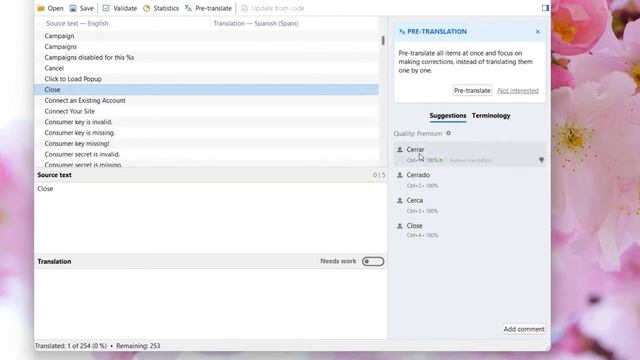
Task: Toggle the sidebar panel icon
Action: tap(545, 8)
